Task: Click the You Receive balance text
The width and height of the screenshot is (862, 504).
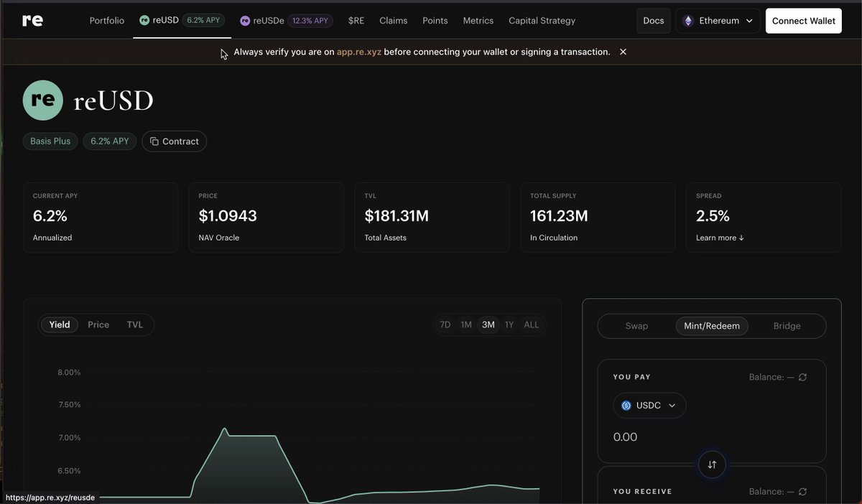Action: tap(771, 492)
